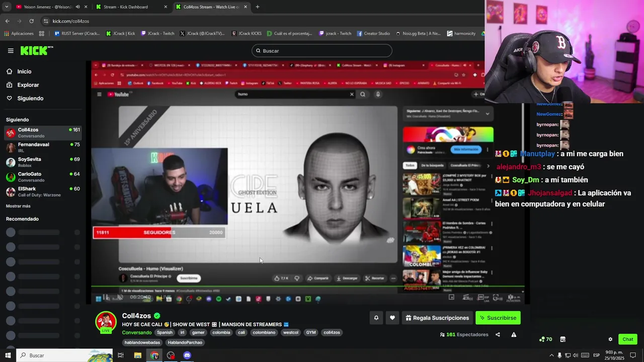Screen dimensions: 644x362
Task: Select the HablandoParchao tag
Action: coord(185,342)
